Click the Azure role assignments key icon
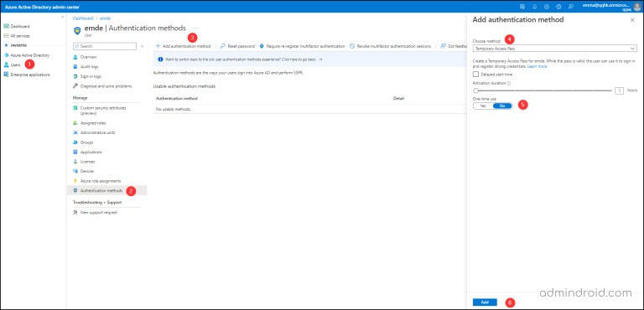Screen dimensions: 644x310 pos(75,181)
